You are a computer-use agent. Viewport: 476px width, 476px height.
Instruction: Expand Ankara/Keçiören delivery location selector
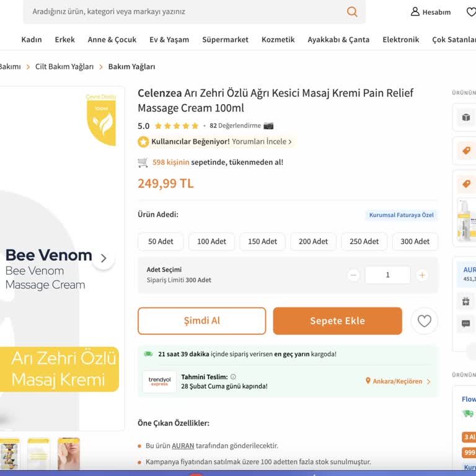[398, 381]
